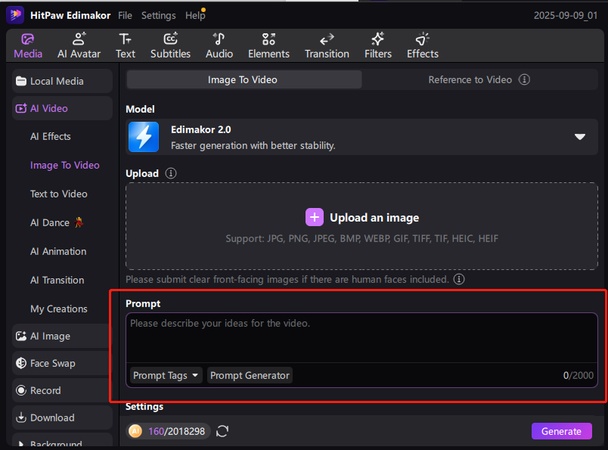Open the Help menu
The width and height of the screenshot is (608, 450).
(x=195, y=16)
